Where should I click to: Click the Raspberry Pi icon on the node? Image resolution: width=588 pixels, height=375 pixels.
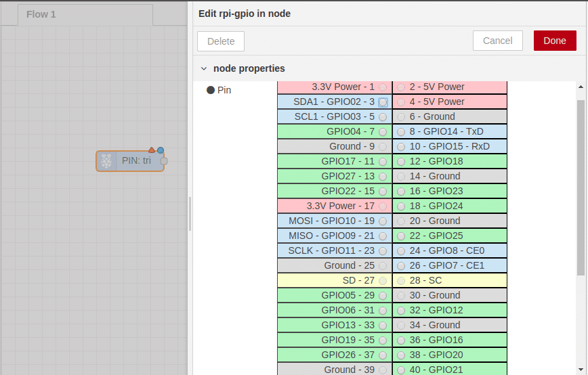[x=106, y=161]
